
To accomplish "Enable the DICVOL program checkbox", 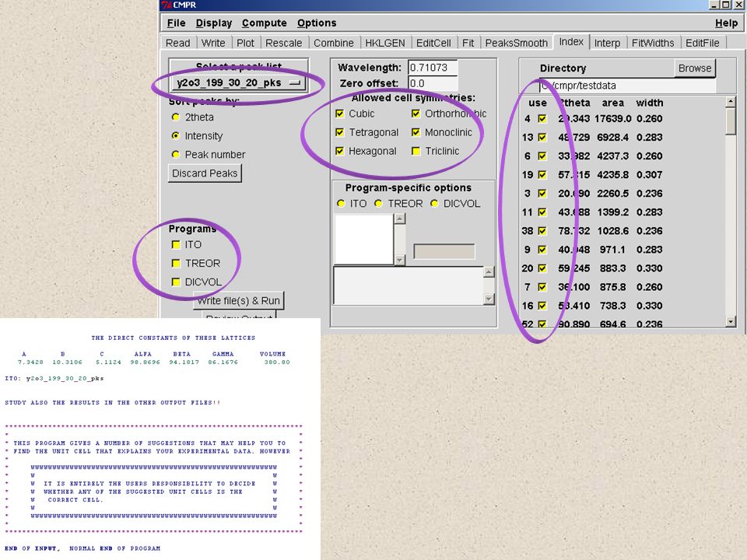I will pos(176,282).
